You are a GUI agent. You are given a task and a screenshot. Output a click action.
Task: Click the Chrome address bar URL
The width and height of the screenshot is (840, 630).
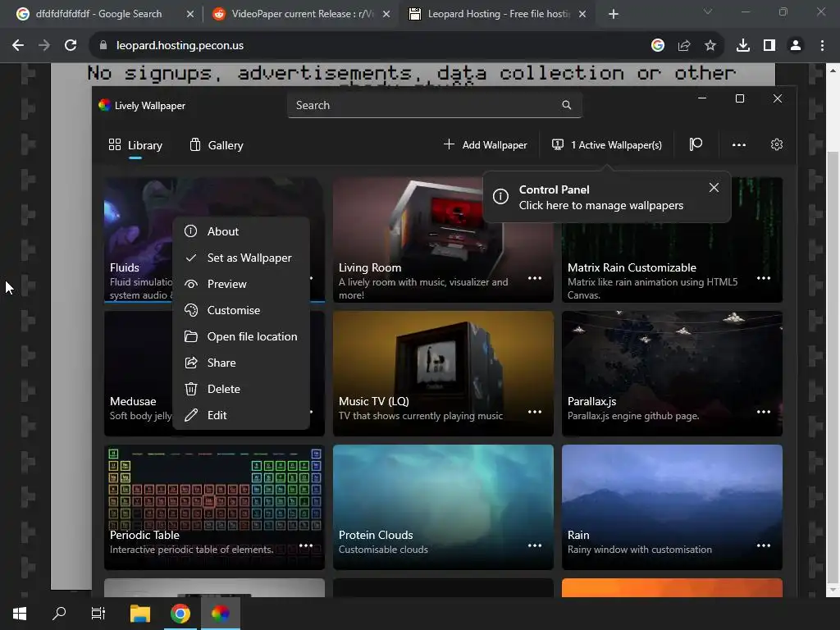pyautogui.click(x=180, y=46)
